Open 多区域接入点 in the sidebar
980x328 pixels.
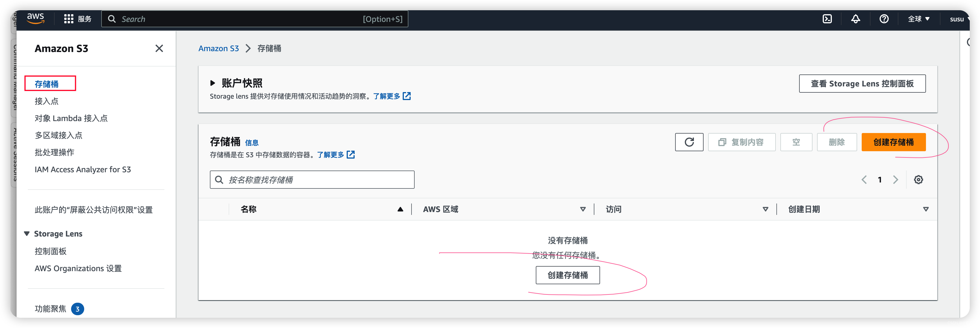pos(59,135)
